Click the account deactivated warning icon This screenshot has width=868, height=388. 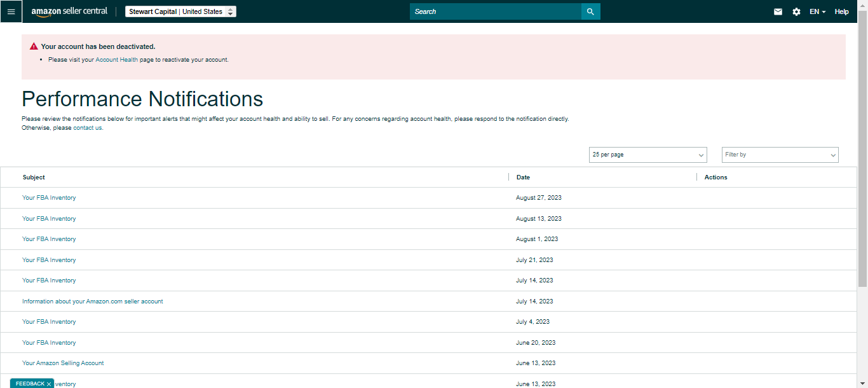coord(34,46)
